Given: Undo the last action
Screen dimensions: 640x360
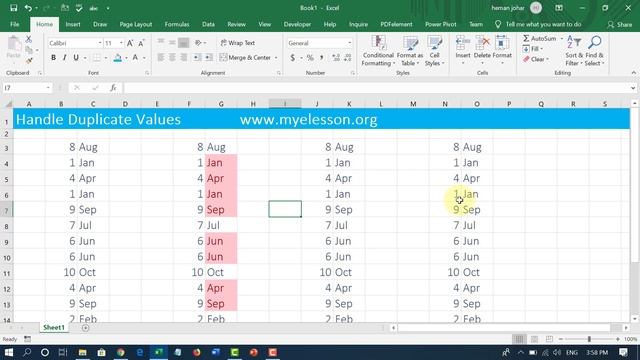Looking at the screenshot, I should (28, 8).
